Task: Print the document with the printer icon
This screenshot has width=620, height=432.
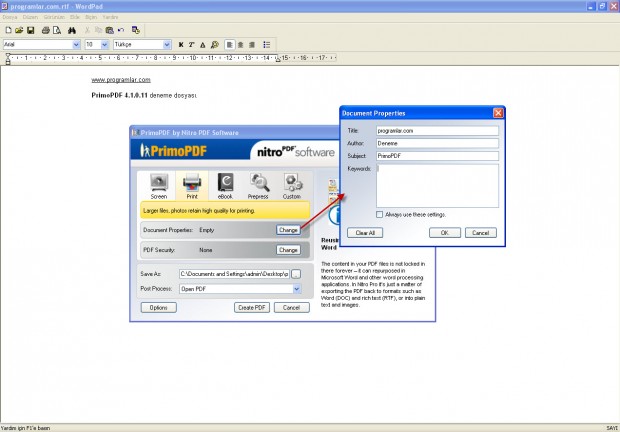Action: pos(45,30)
